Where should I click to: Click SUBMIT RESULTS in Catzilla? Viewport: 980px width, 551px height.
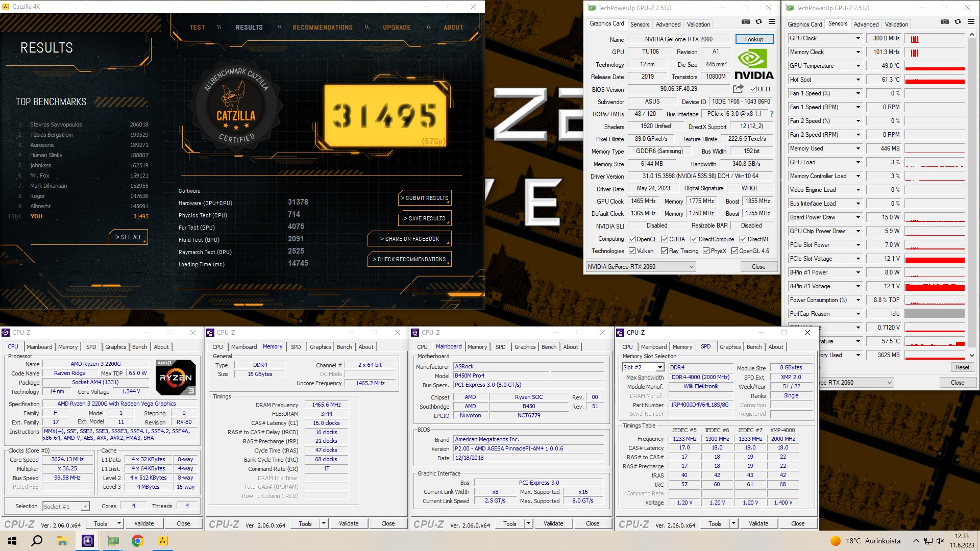click(x=425, y=198)
